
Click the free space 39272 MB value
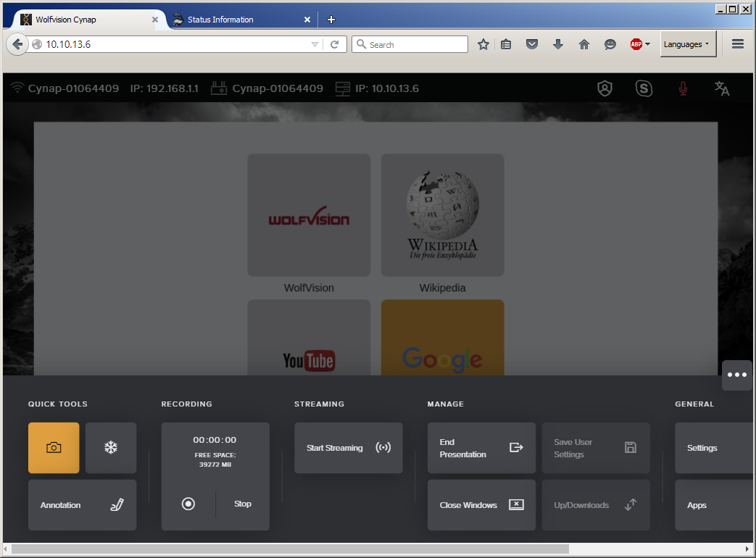click(215, 465)
